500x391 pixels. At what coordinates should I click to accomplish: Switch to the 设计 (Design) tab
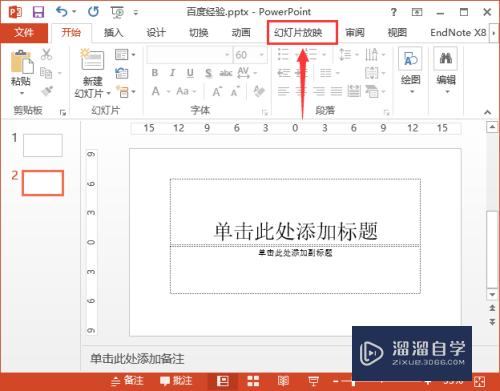point(156,33)
